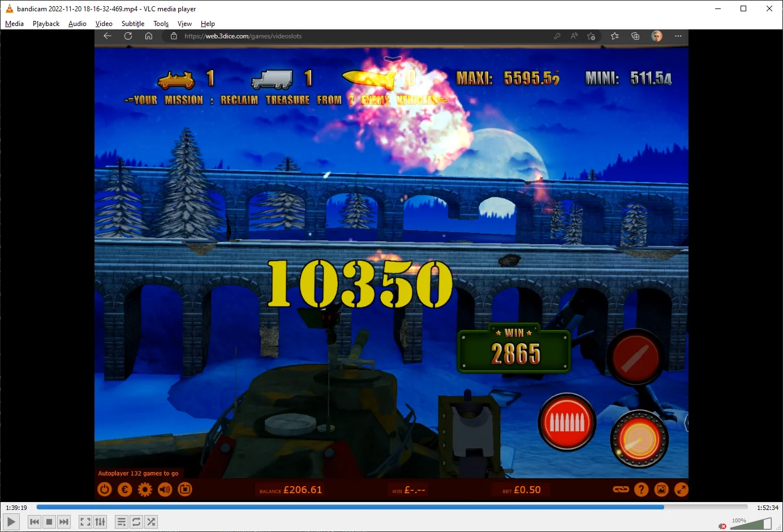Click the Autoplayer 132 games to go text

click(x=138, y=473)
